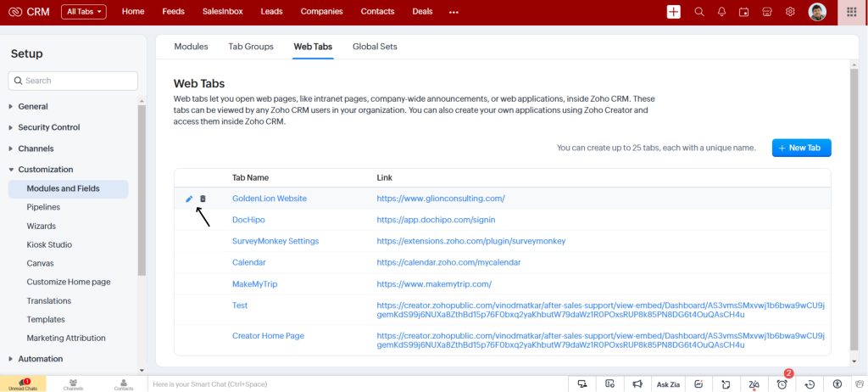
Task: Open the sticky notes icon in bottom bar
Action: pyautogui.click(x=726, y=384)
